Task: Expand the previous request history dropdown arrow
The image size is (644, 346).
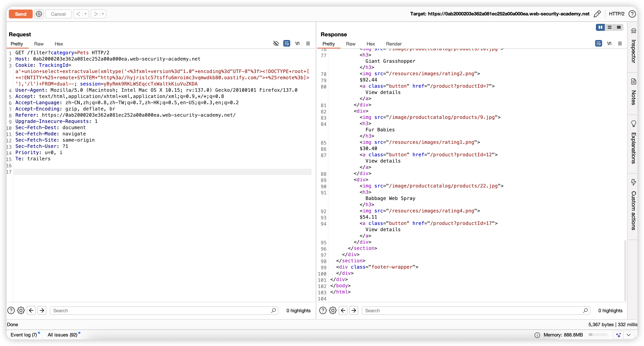Action: click(85, 14)
